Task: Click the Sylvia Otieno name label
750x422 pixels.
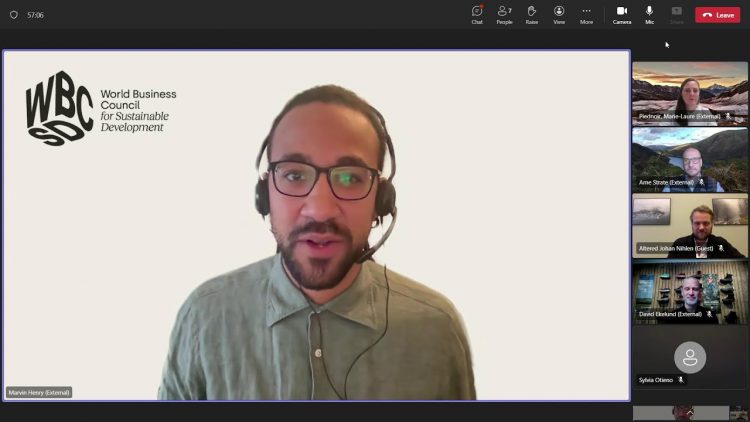Action: 656,380
